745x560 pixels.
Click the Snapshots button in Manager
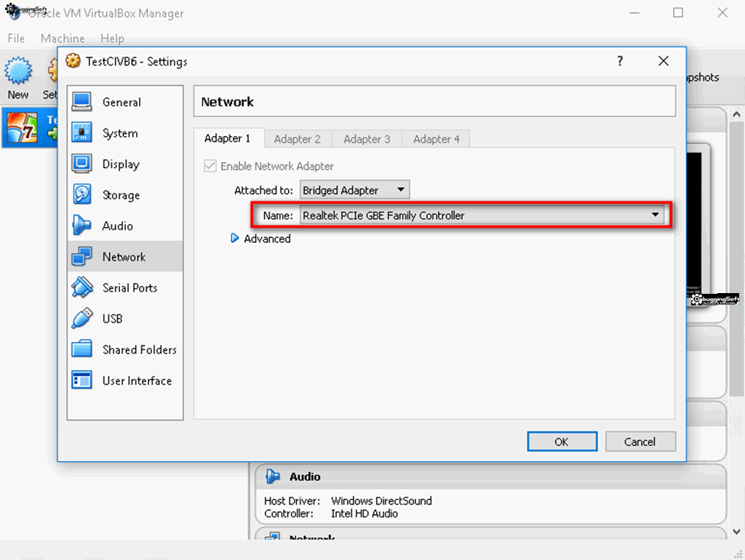[704, 77]
